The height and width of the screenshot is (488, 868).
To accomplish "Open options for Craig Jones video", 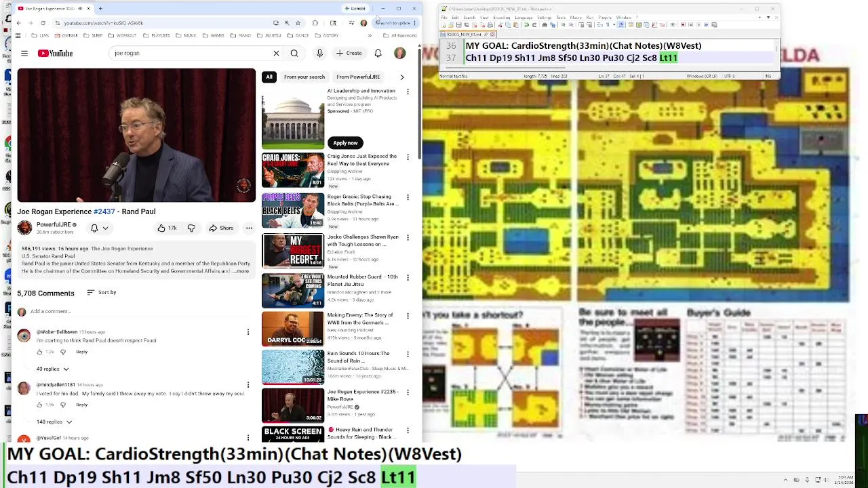I will coord(408,157).
